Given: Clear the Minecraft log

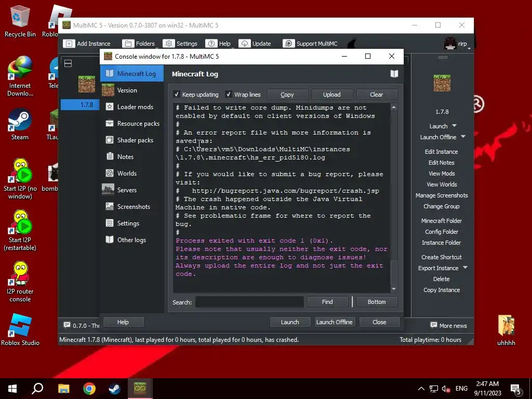Looking at the screenshot, I should pyautogui.click(x=377, y=95).
